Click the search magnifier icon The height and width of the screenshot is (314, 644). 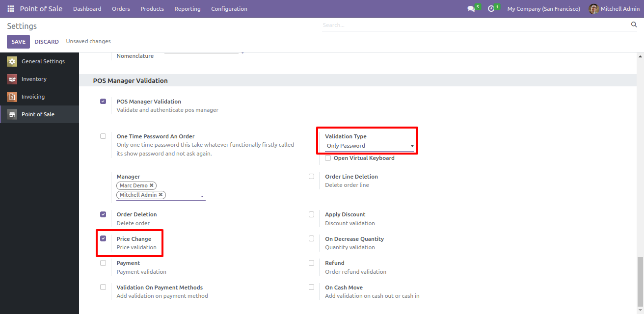(x=634, y=25)
